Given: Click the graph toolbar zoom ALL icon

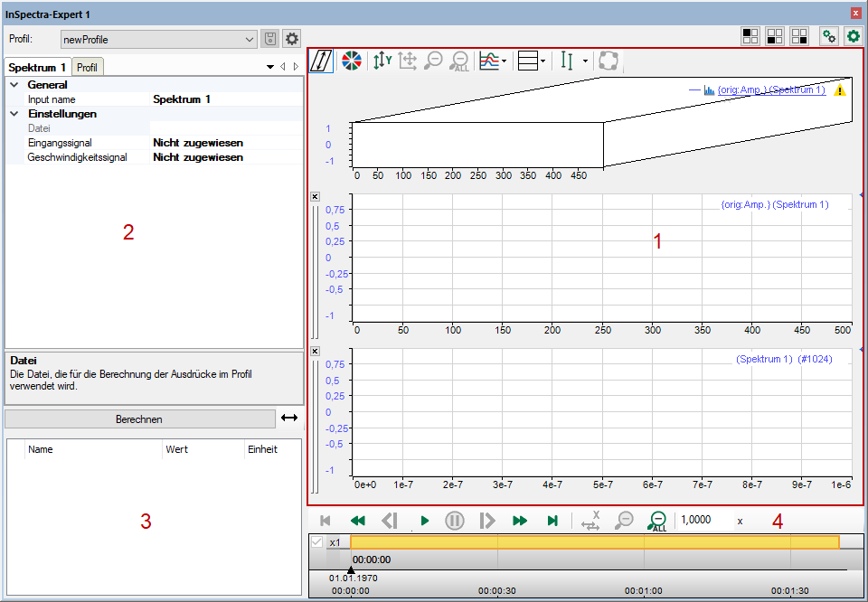Looking at the screenshot, I should (x=459, y=61).
